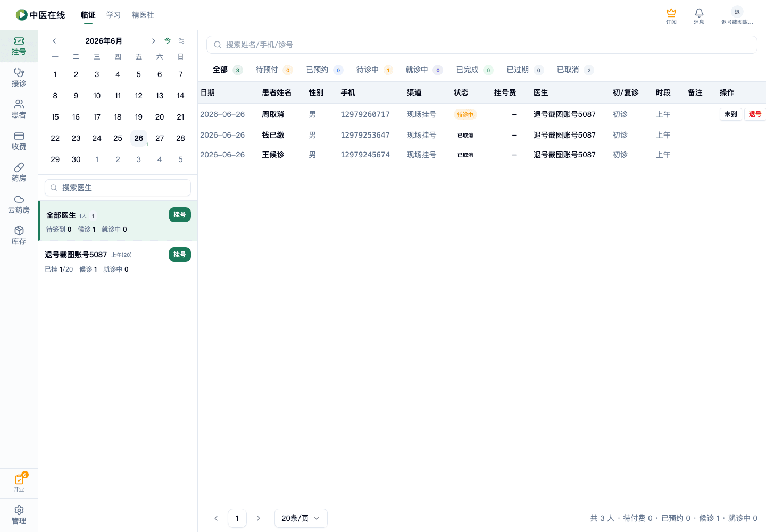Click the 初/复诊 column header
This screenshot has height=532, width=766.
626,92
